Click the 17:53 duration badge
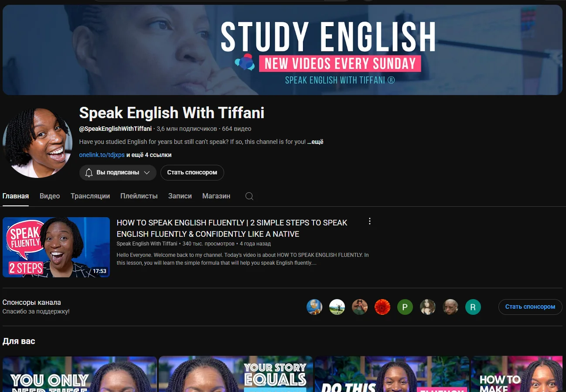Viewport: 566px width, 392px height. (x=99, y=271)
